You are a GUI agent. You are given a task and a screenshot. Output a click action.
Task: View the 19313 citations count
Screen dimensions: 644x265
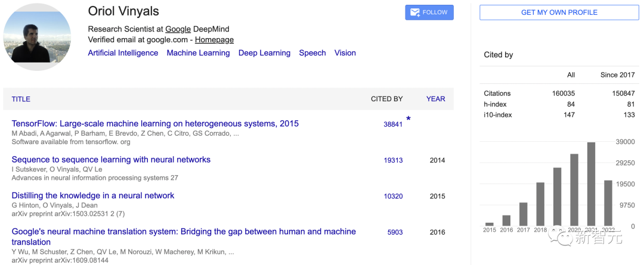(393, 160)
